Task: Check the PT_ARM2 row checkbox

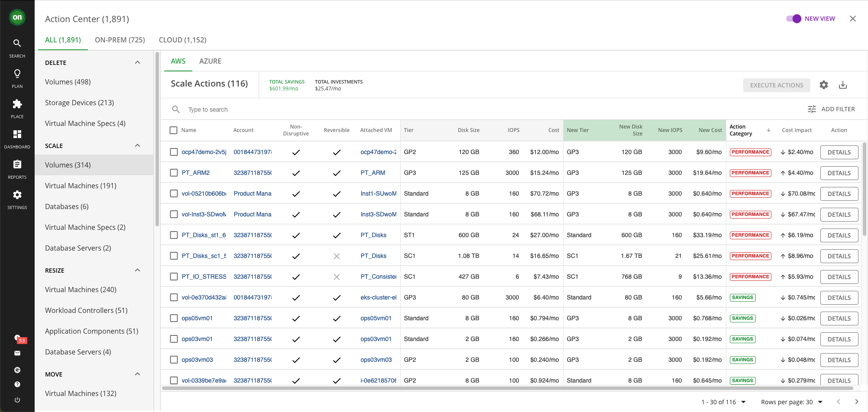Action: 174,173
